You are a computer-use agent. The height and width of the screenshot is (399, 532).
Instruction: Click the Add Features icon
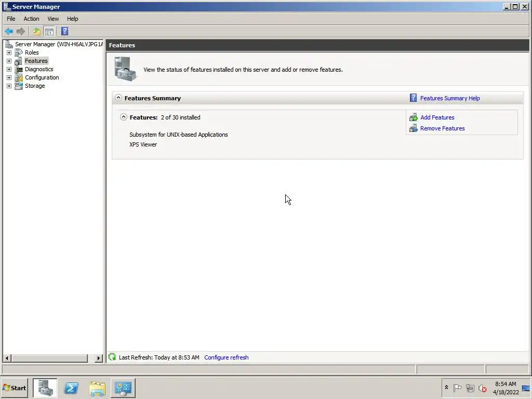click(413, 117)
